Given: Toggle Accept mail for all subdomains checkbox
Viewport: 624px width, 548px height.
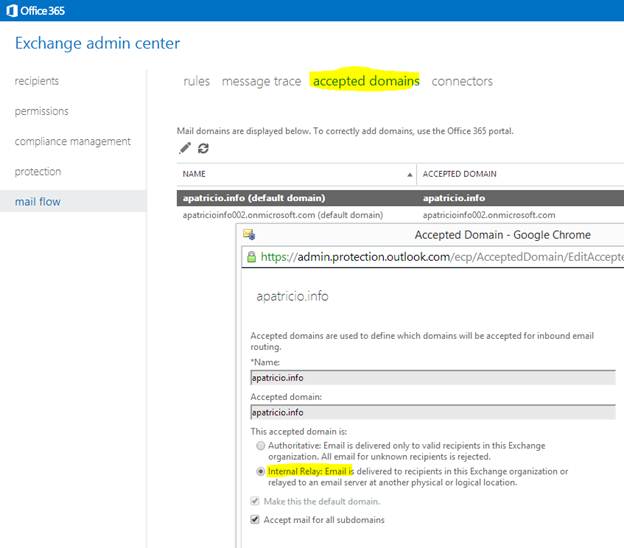Looking at the screenshot, I should 255,519.
